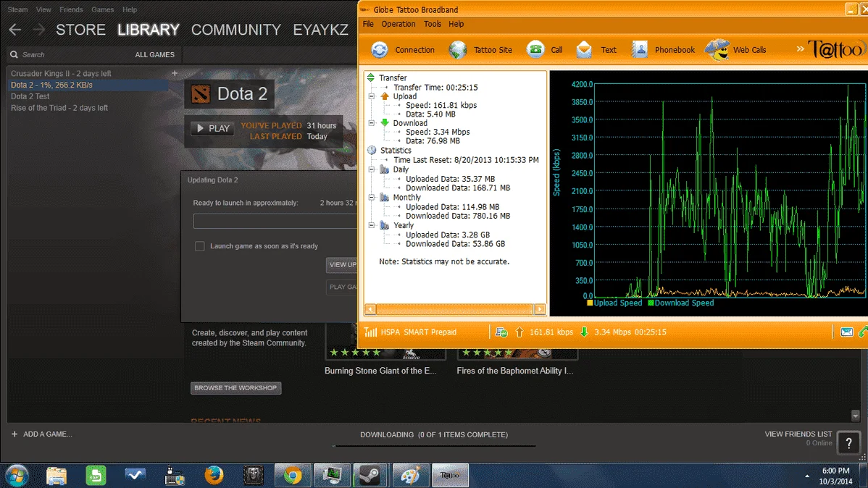
Task: Switch to Tattoo app in taskbar
Action: pyautogui.click(x=450, y=475)
